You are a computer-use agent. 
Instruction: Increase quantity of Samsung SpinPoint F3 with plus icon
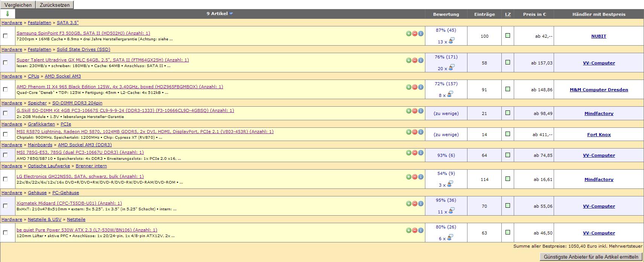[409, 34]
